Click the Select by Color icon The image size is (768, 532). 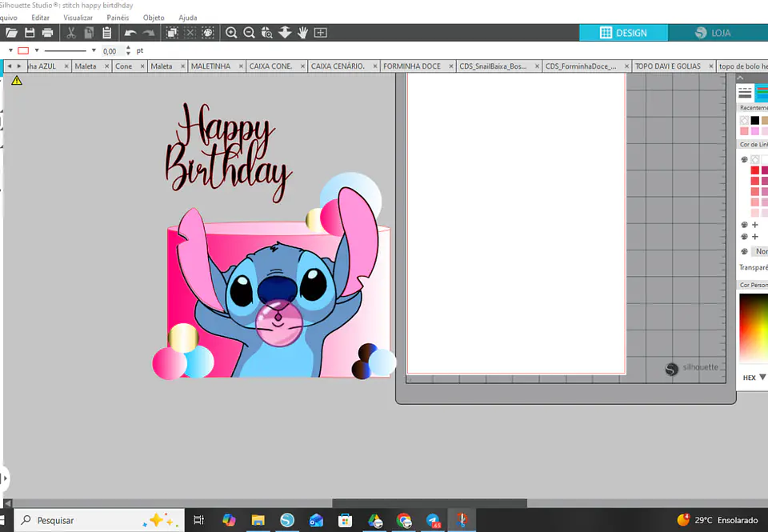[x=208, y=33]
